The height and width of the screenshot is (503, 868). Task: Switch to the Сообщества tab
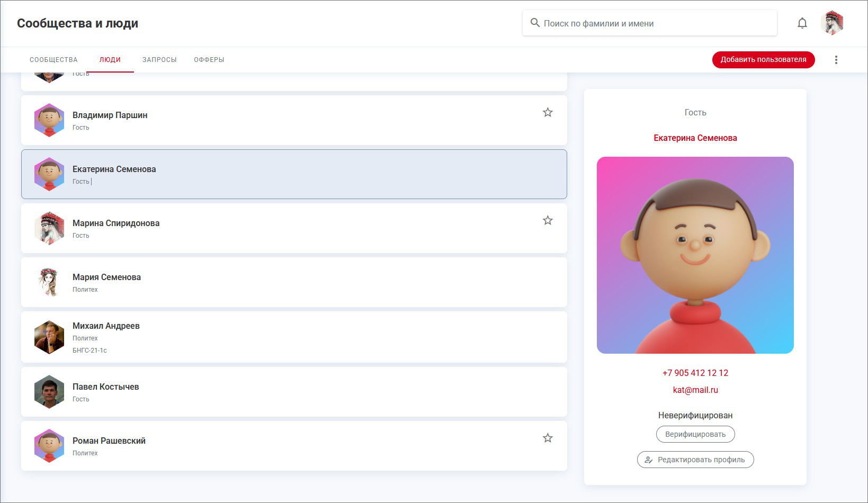click(x=53, y=60)
